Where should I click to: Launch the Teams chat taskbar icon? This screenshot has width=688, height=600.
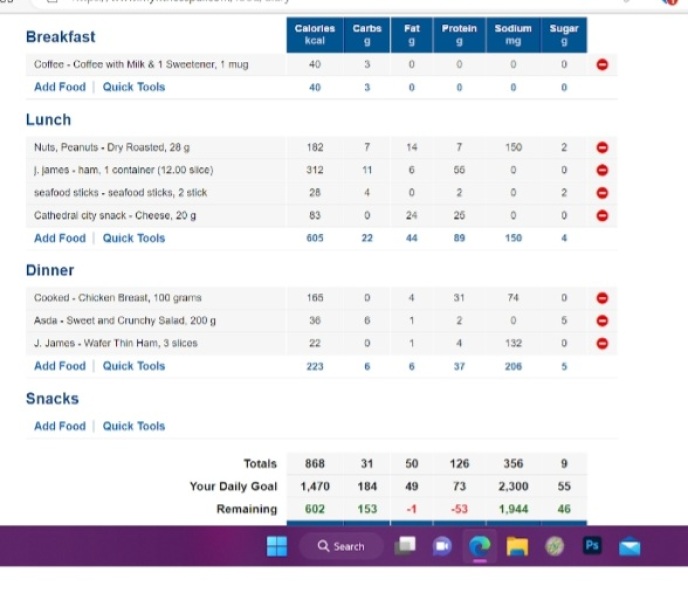pyautogui.click(x=442, y=546)
